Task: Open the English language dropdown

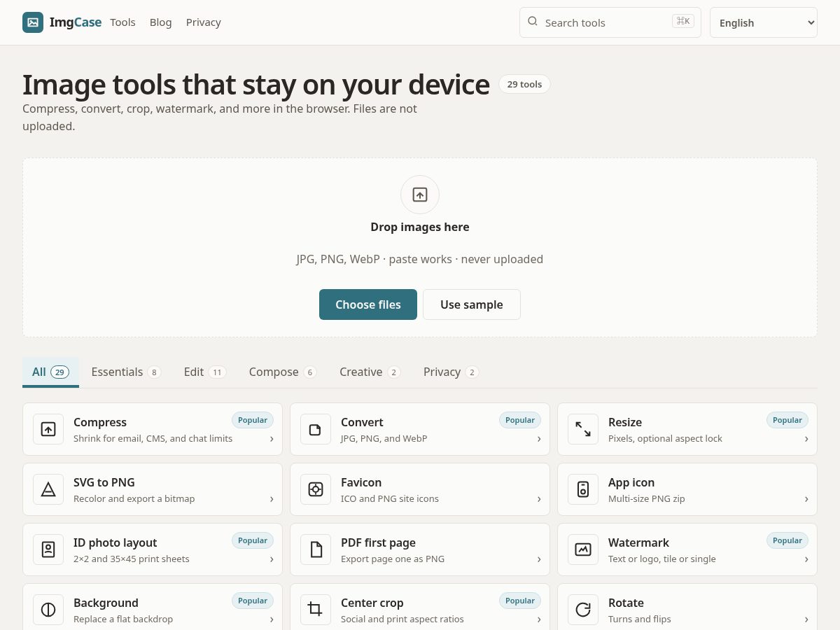Action: pyautogui.click(x=764, y=22)
